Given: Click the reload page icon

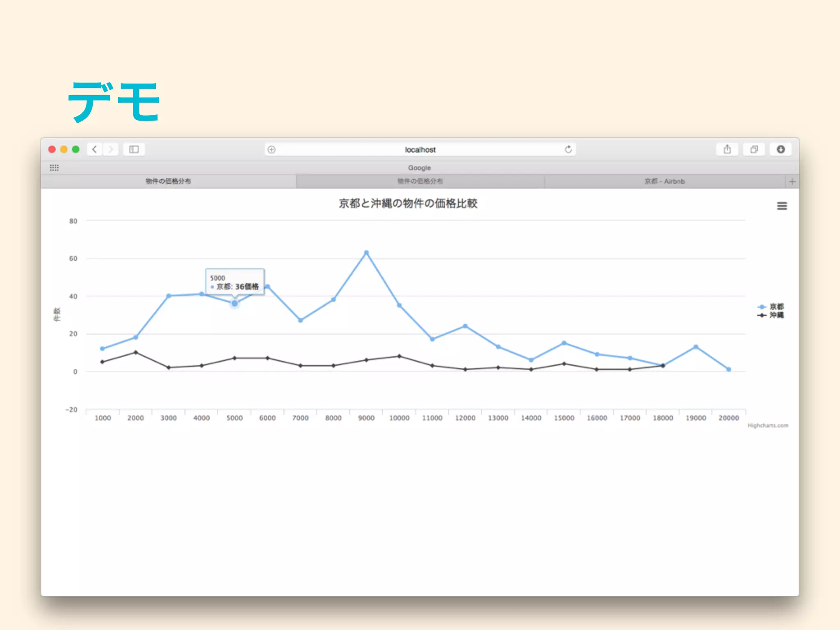Looking at the screenshot, I should (x=568, y=149).
